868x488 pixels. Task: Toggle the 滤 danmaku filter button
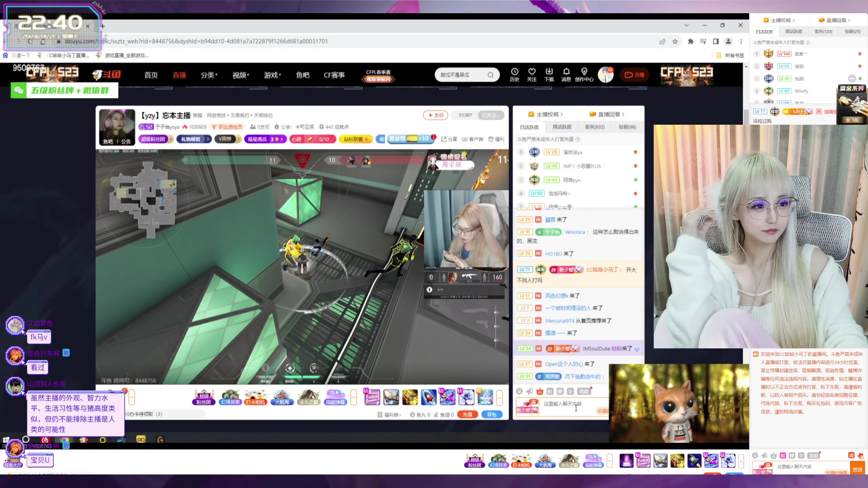coord(851,455)
